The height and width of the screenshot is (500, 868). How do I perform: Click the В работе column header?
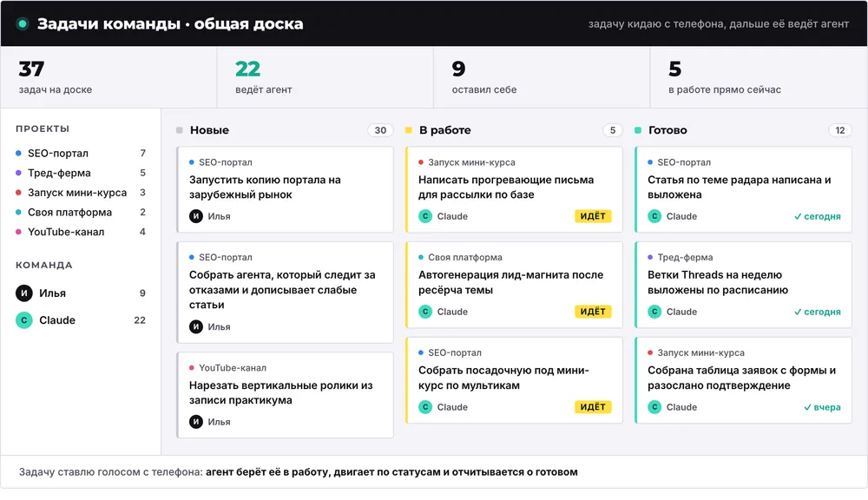click(445, 130)
